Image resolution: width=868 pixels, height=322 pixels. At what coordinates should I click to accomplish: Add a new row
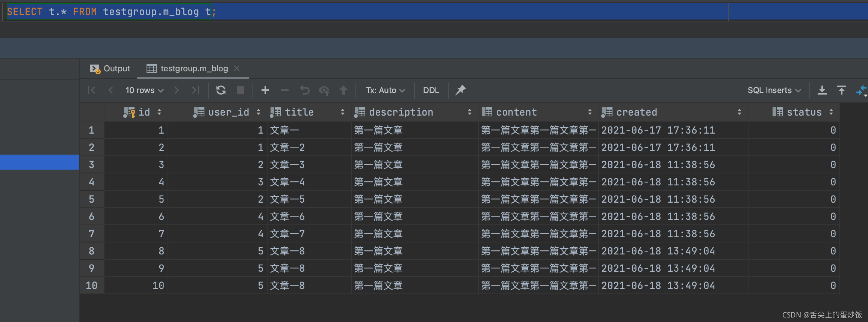pyautogui.click(x=265, y=90)
